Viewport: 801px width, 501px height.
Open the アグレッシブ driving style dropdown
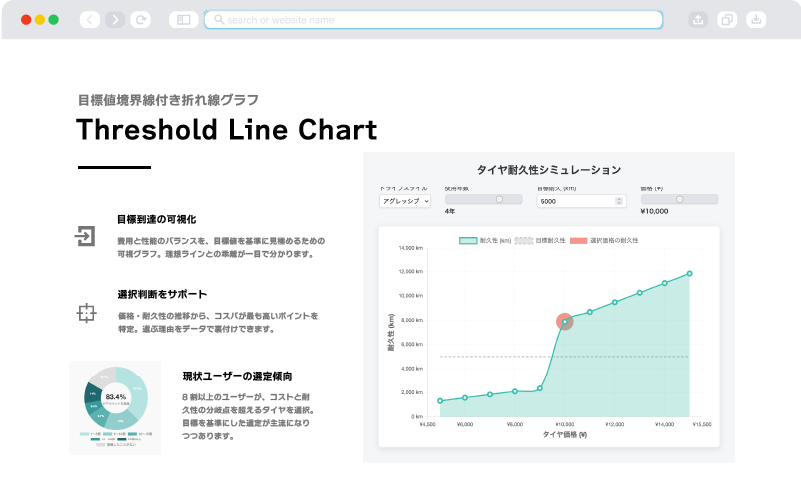pyautogui.click(x=405, y=201)
